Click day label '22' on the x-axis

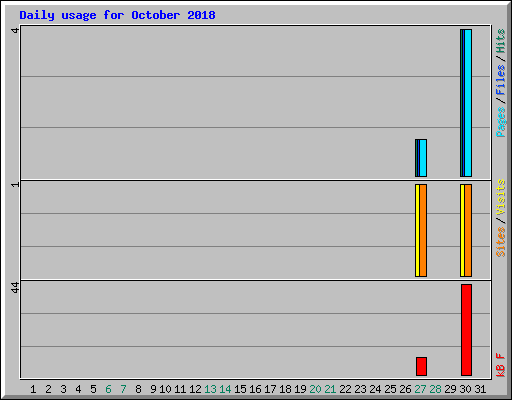point(345,389)
